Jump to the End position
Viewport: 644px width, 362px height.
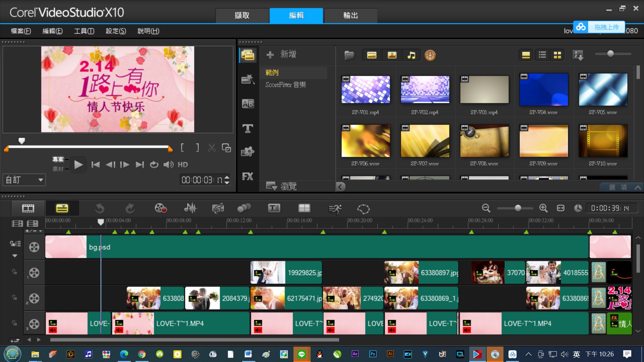point(140,165)
